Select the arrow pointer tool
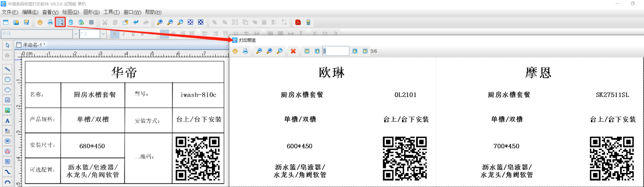 click(x=7, y=46)
